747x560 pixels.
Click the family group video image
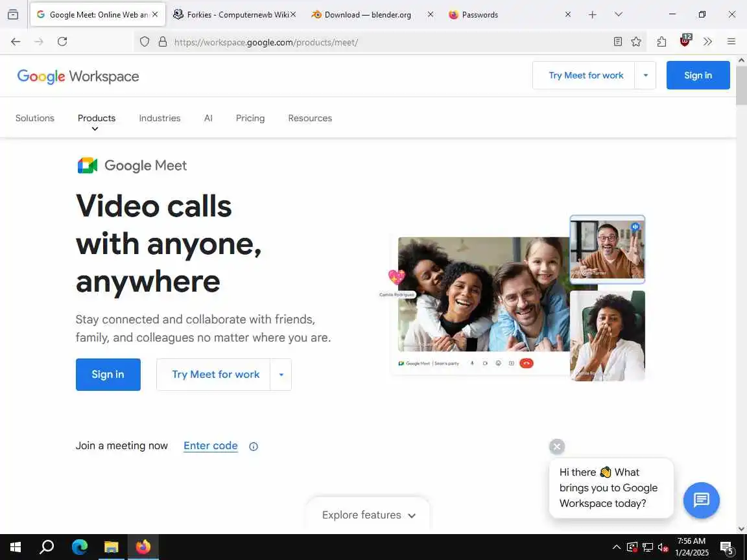tap(484, 294)
